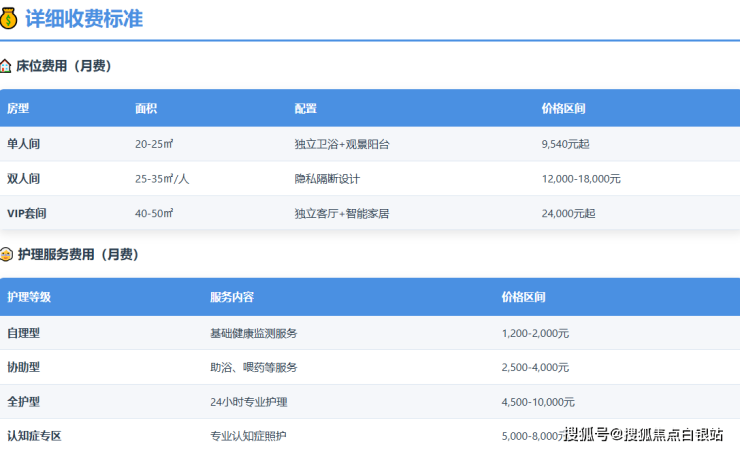
Task: Click the 房型 column header
Action: coord(18,108)
